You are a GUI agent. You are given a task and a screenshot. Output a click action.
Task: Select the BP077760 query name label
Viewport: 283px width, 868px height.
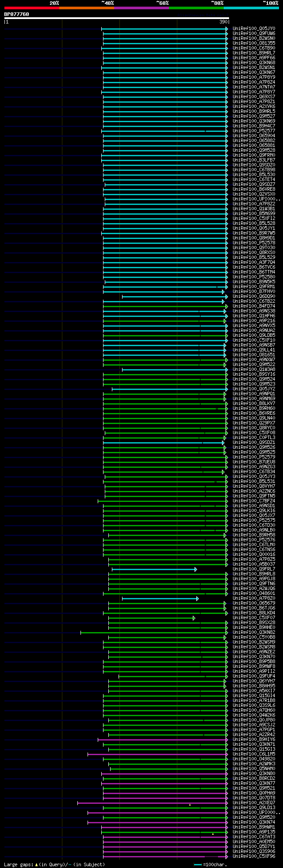coord(17,14)
